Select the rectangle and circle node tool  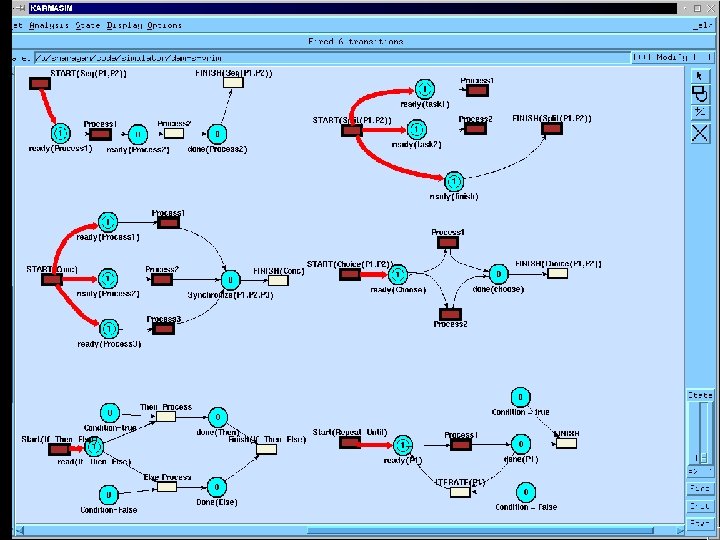click(x=699, y=94)
